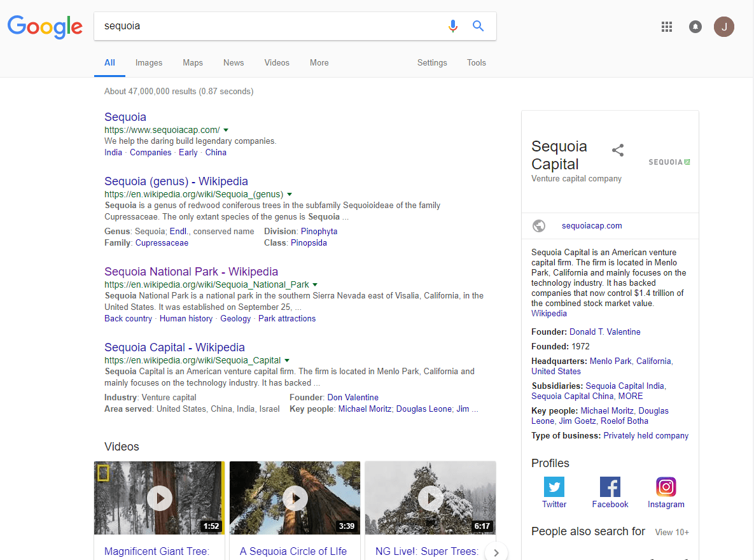The image size is (754, 560).
Task: Play the 3:39 Sequoia Circle of Life video
Action: (295, 498)
